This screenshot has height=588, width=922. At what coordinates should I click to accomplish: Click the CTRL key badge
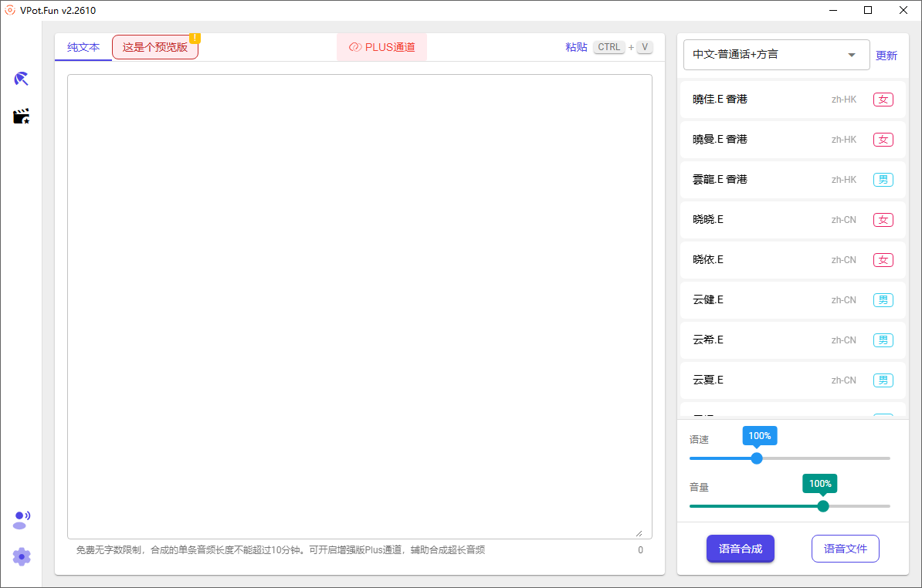tap(608, 47)
